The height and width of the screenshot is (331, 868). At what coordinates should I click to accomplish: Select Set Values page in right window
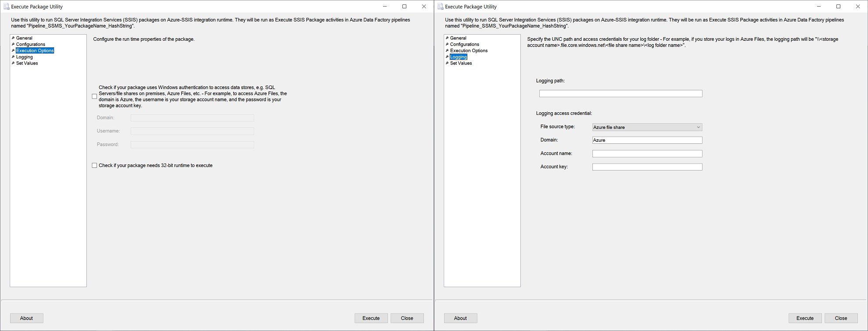[461, 63]
